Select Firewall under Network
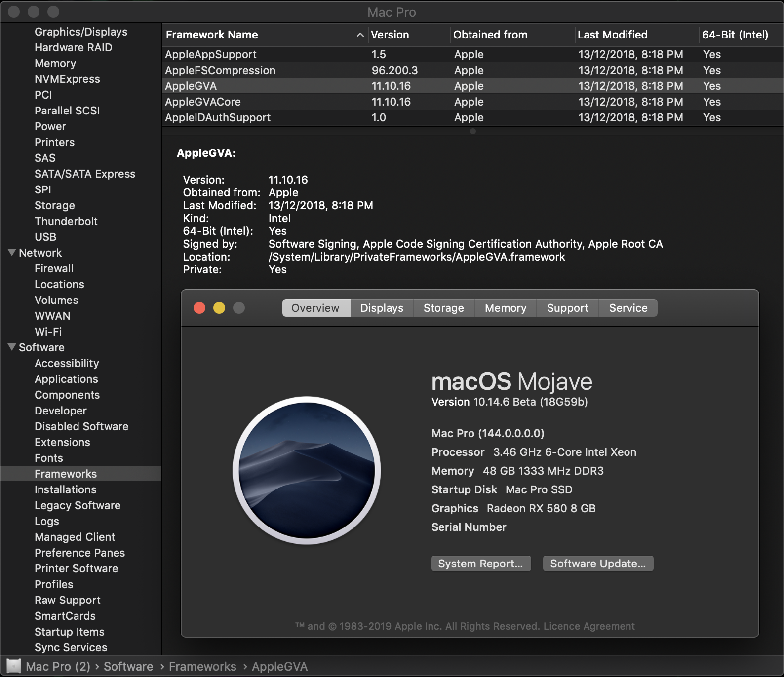 pos(54,268)
